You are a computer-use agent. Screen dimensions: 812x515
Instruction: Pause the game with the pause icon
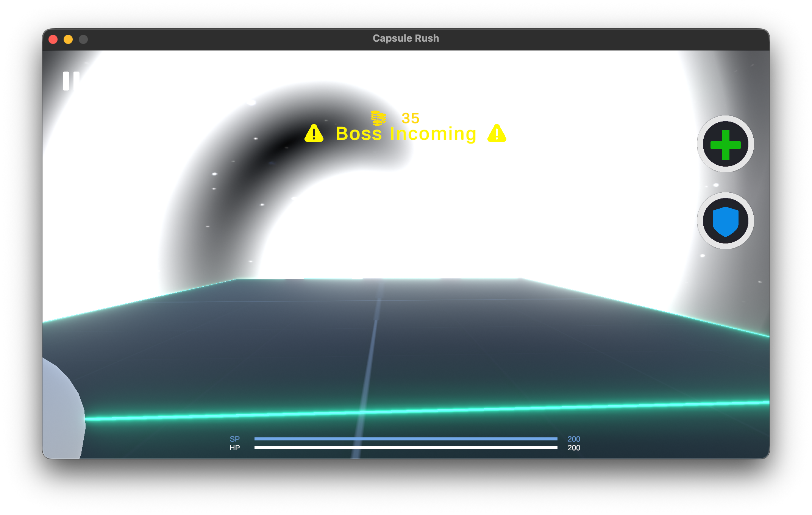pyautogui.click(x=71, y=81)
